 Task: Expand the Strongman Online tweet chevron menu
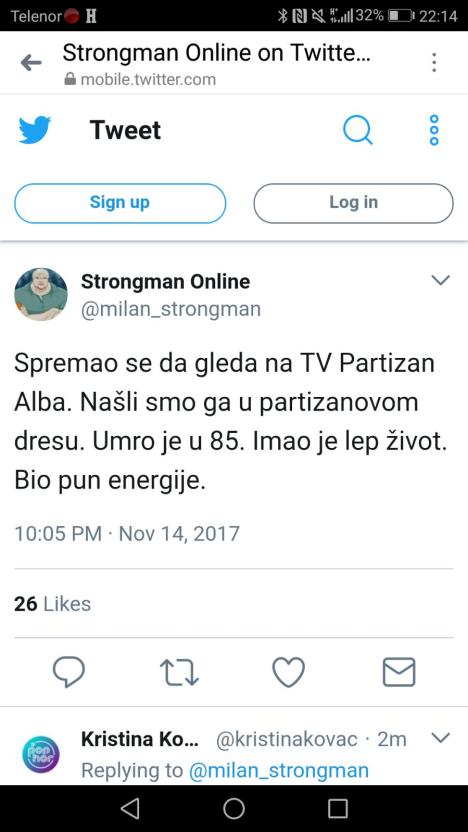pyautogui.click(x=440, y=280)
